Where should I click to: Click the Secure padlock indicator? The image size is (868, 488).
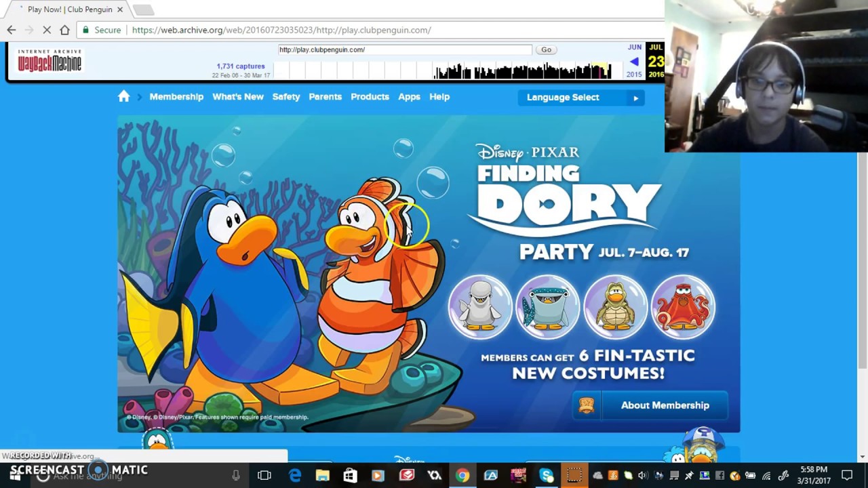click(102, 30)
